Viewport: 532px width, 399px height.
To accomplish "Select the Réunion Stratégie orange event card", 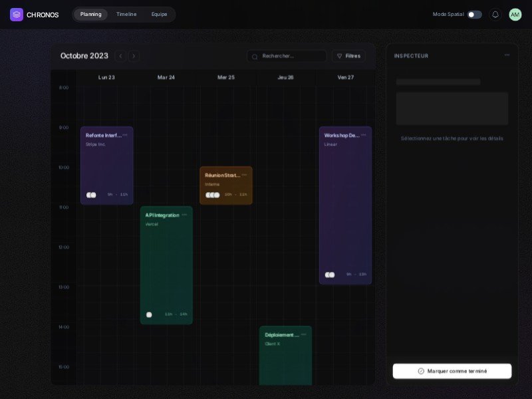I will click(226, 186).
